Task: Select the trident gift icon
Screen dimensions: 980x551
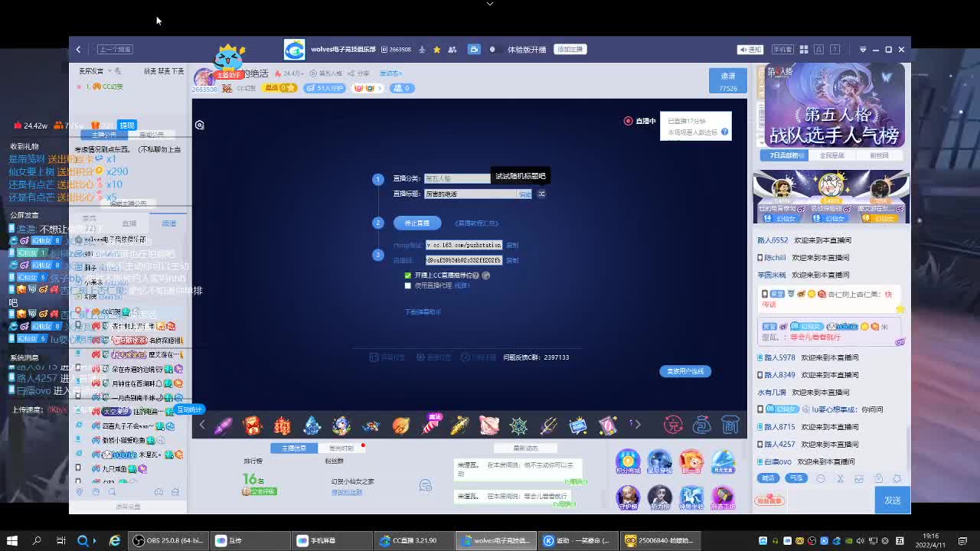Action: pyautogui.click(x=548, y=425)
